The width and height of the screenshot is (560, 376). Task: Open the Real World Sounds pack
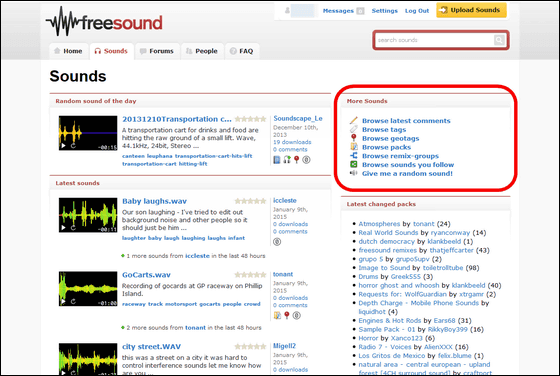pyautogui.click(x=388, y=233)
